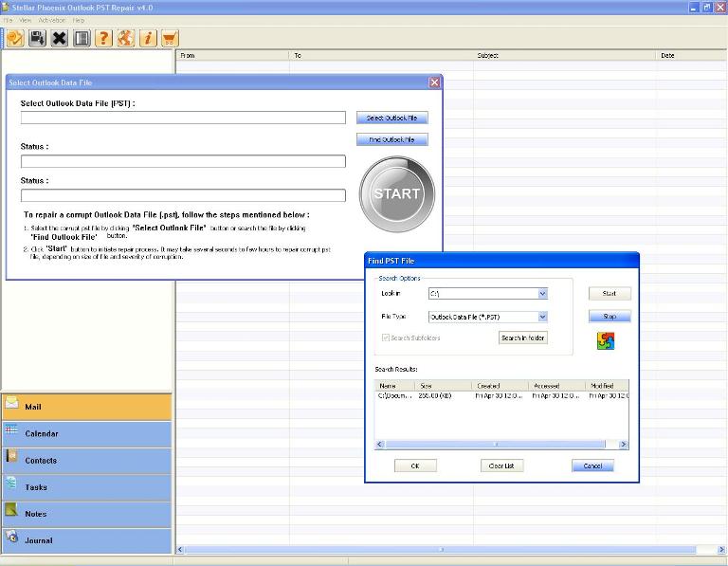Viewport: 728px width, 566px height.
Task: Click the info 'i' toolbar icon
Action: point(148,38)
